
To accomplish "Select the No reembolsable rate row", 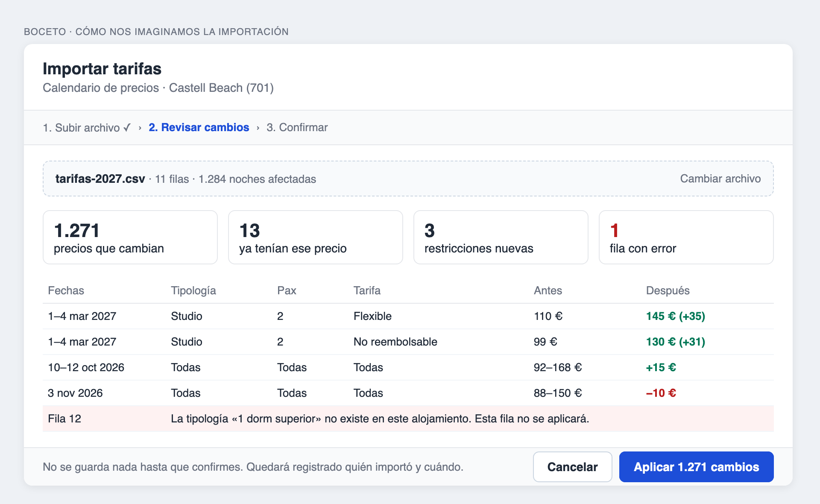I will [x=408, y=342].
